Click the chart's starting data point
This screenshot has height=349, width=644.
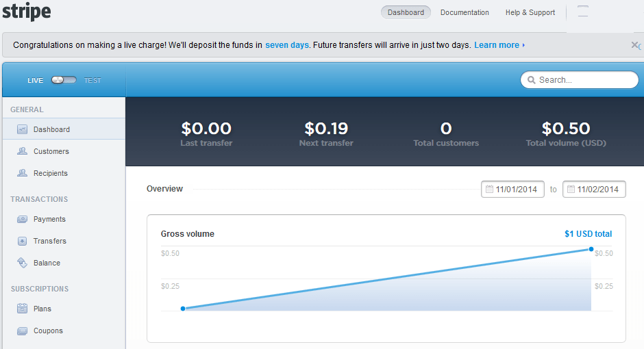[x=183, y=309]
